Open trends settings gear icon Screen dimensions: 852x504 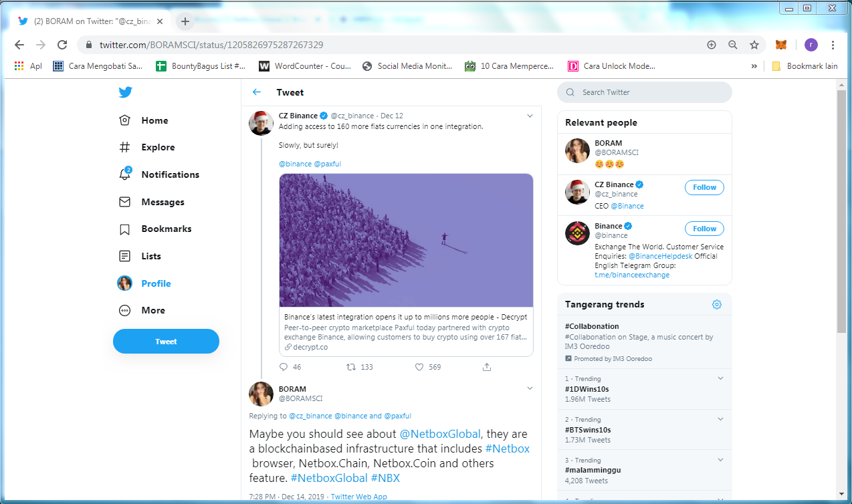tap(717, 305)
